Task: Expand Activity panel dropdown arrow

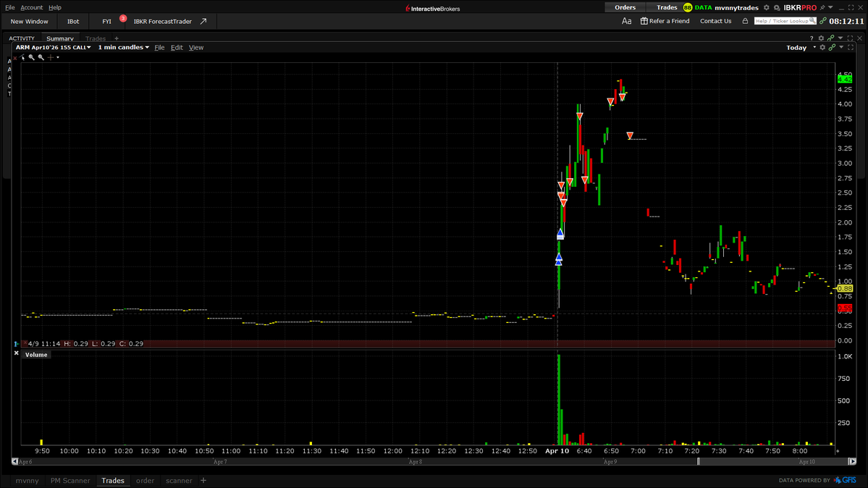Action: coord(840,39)
